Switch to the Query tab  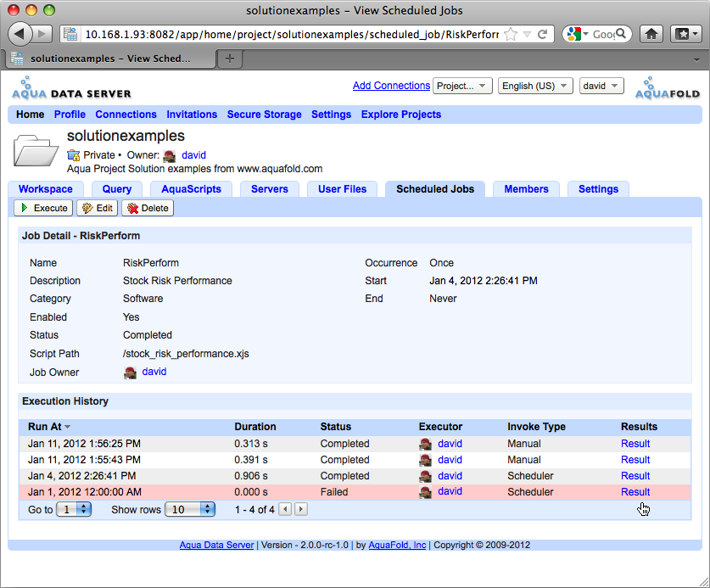click(x=117, y=189)
